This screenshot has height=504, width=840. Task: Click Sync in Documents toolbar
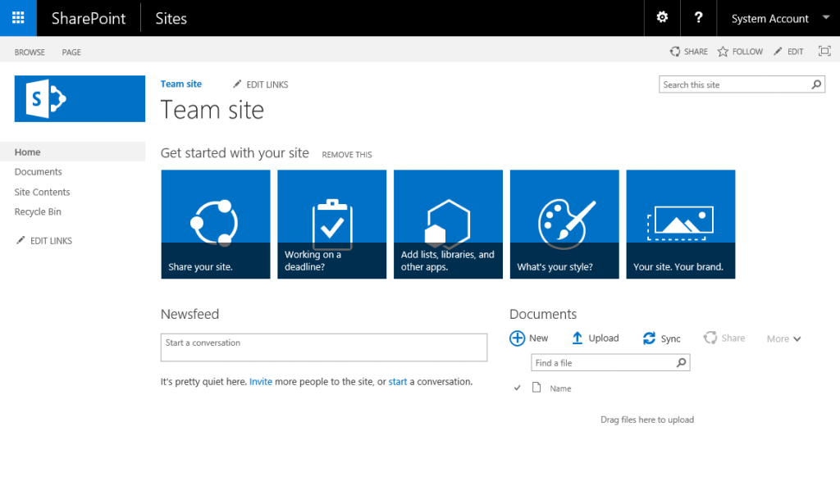(x=662, y=338)
